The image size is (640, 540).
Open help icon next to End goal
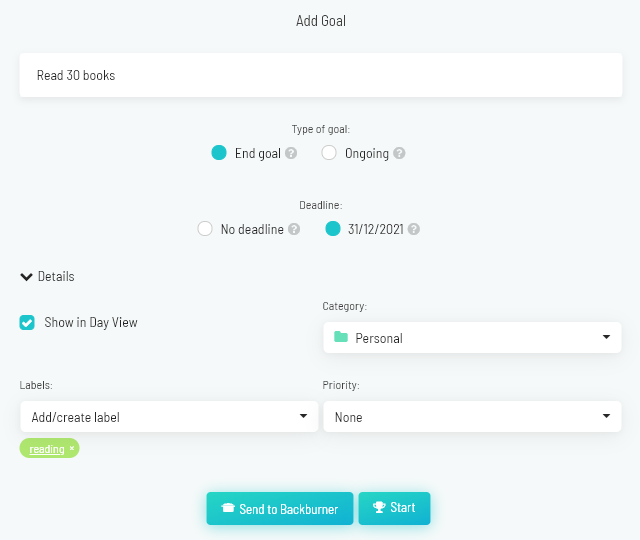[x=291, y=153]
